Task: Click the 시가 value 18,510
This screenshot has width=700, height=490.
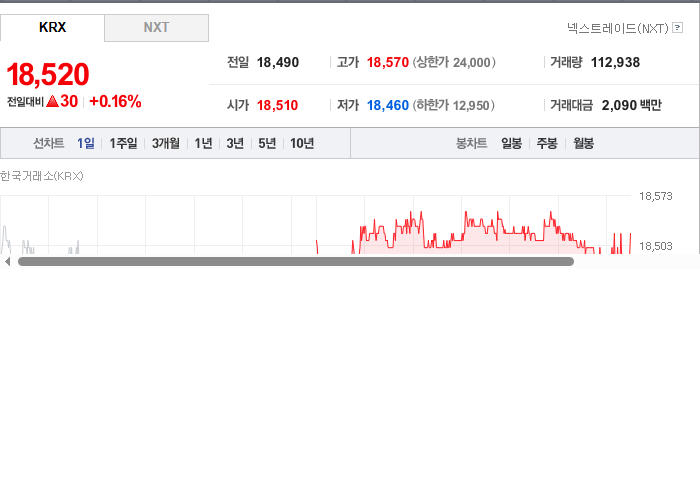Action: coord(277,105)
